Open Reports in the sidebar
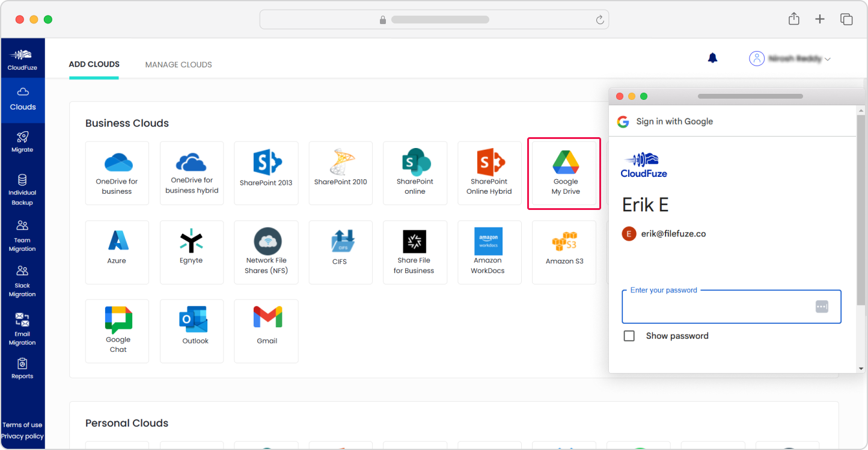Image resolution: width=868 pixels, height=450 pixels. pyautogui.click(x=22, y=369)
